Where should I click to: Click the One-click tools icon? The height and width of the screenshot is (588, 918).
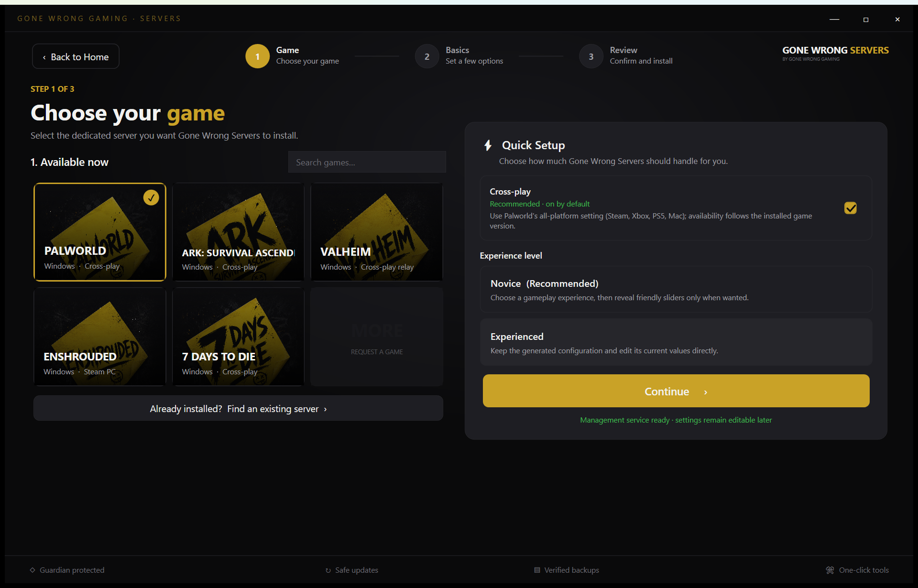tap(830, 570)
